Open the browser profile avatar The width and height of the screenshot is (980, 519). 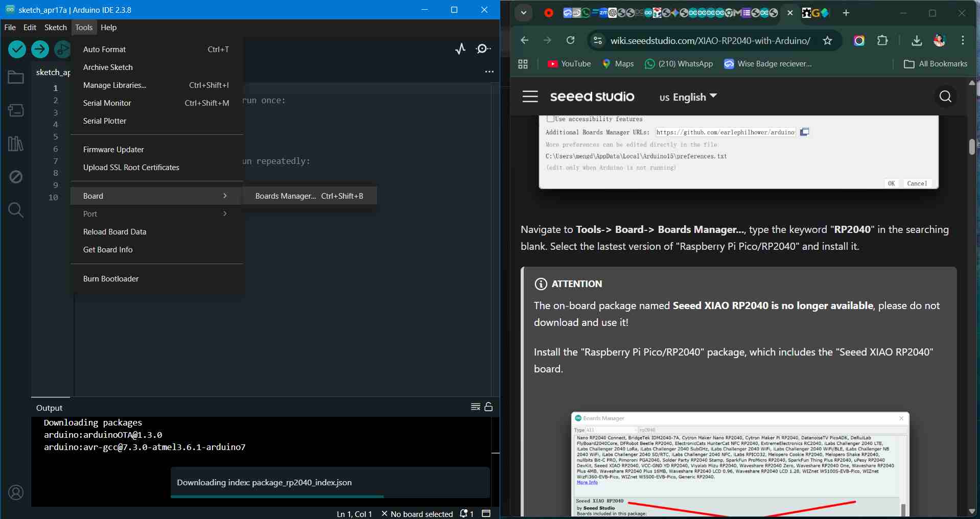tap(940, 40)
